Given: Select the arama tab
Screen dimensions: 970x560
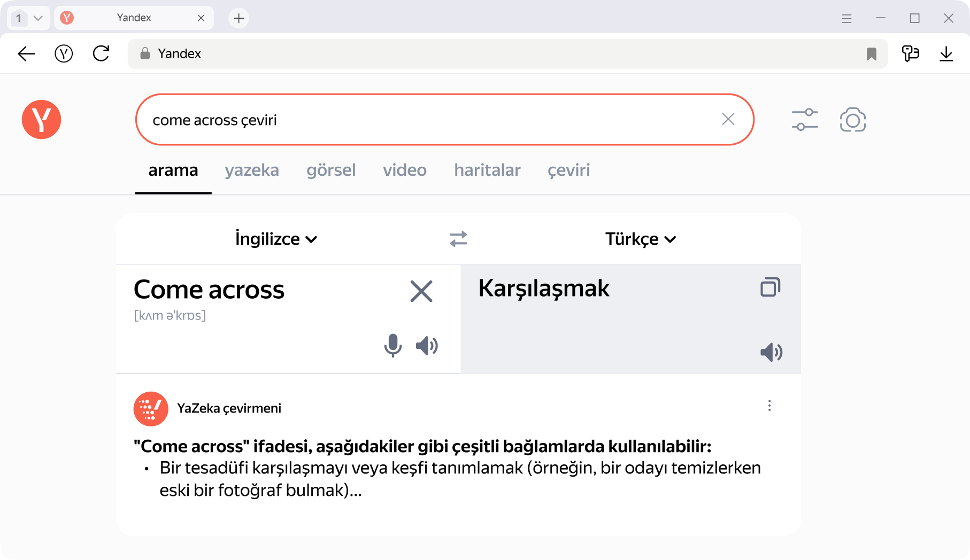Looking at the screenshot, I should [x=173, y=170].
